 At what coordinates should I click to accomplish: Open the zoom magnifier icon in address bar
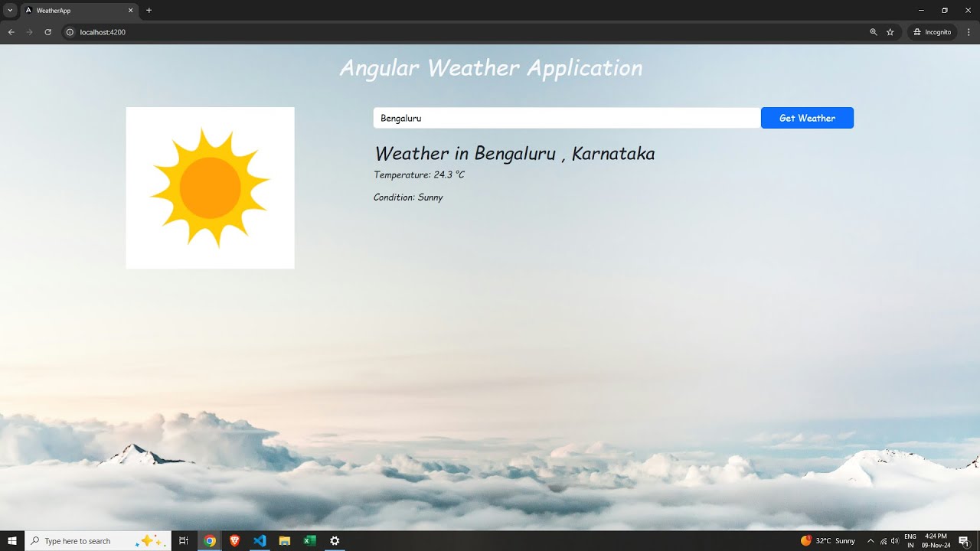(874, 32)
